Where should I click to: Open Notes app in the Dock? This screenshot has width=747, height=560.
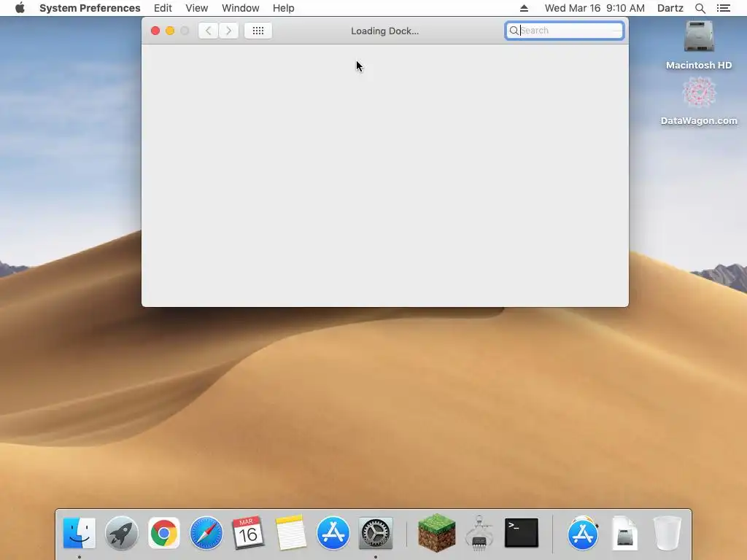click(290, 533)
